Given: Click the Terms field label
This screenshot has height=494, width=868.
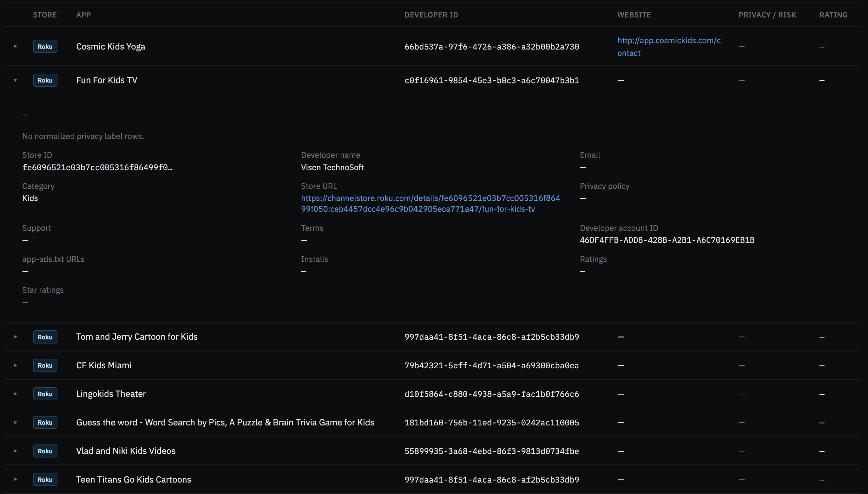Looking at the screenshot, I should pyautogui.click(x=312, y=228).
